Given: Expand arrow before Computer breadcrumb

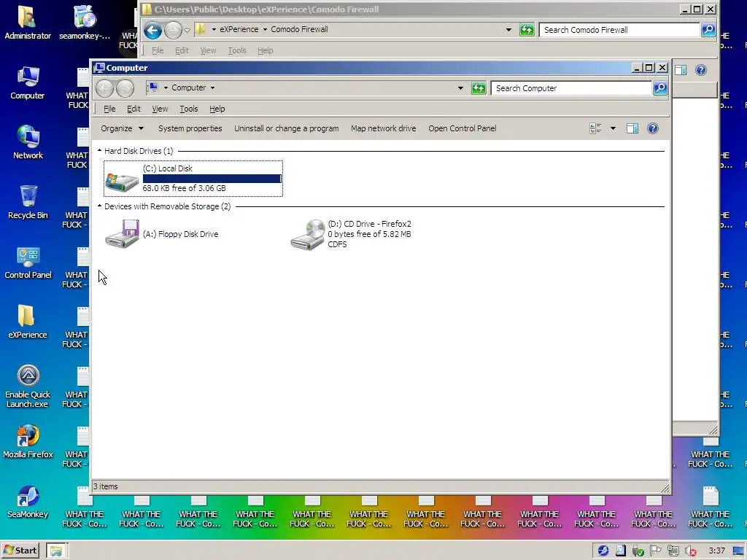Looking at the screenshot, I should click(166, 87).
